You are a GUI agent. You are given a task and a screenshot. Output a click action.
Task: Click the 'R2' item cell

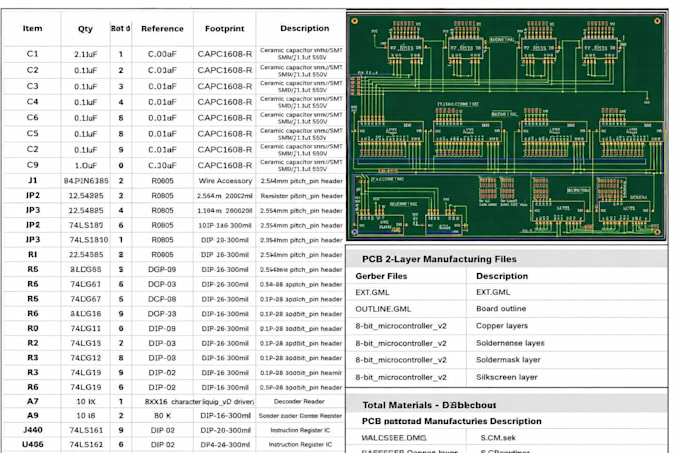point(33,343)
